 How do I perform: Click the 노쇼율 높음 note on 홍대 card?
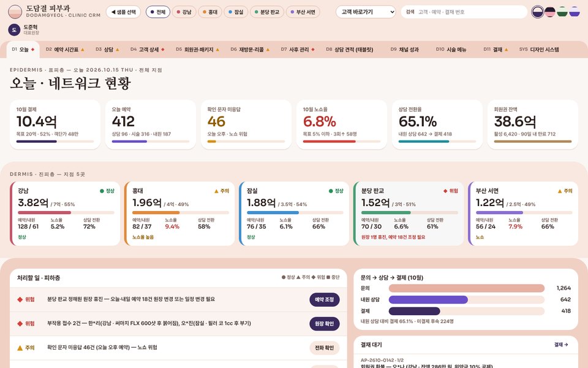tap(143, 237)
